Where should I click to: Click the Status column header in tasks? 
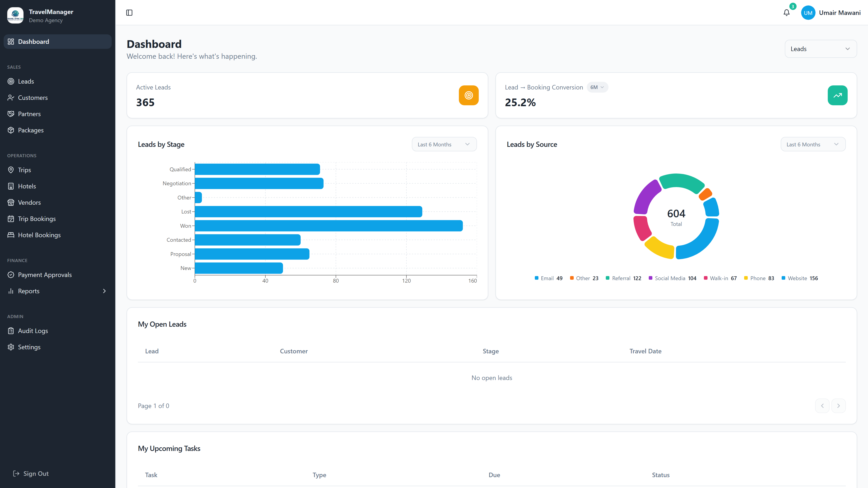660,475
